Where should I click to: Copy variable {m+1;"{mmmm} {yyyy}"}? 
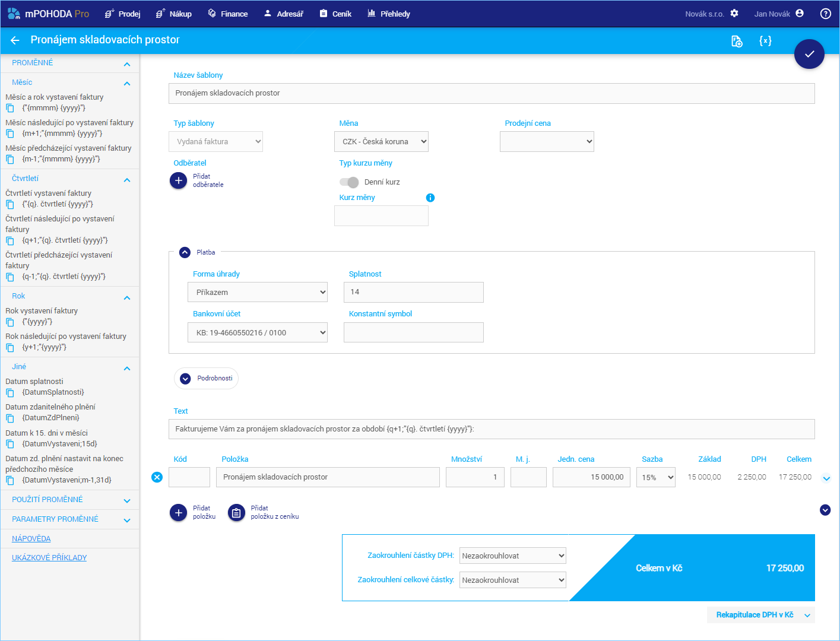pos(10,134)
